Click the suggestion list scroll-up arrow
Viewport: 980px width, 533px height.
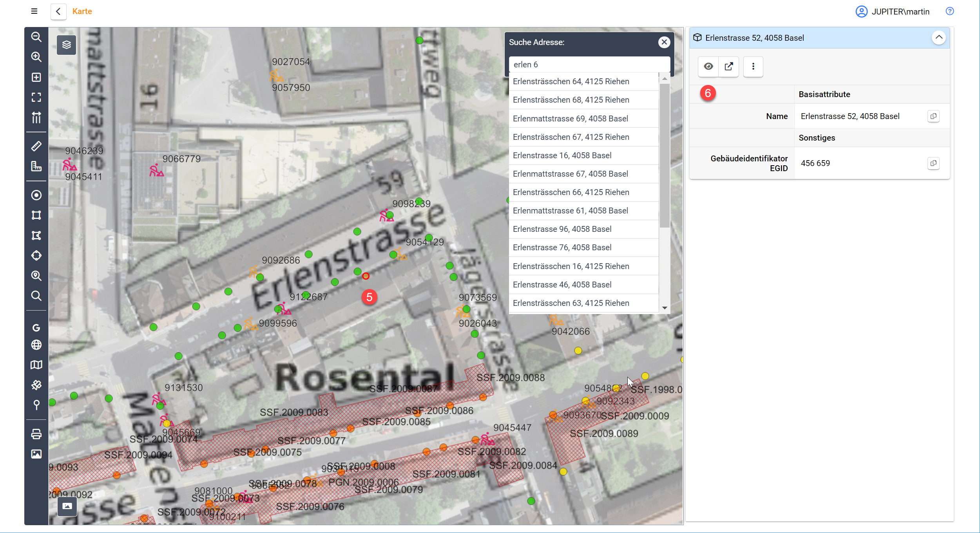[x=665, y=79]
